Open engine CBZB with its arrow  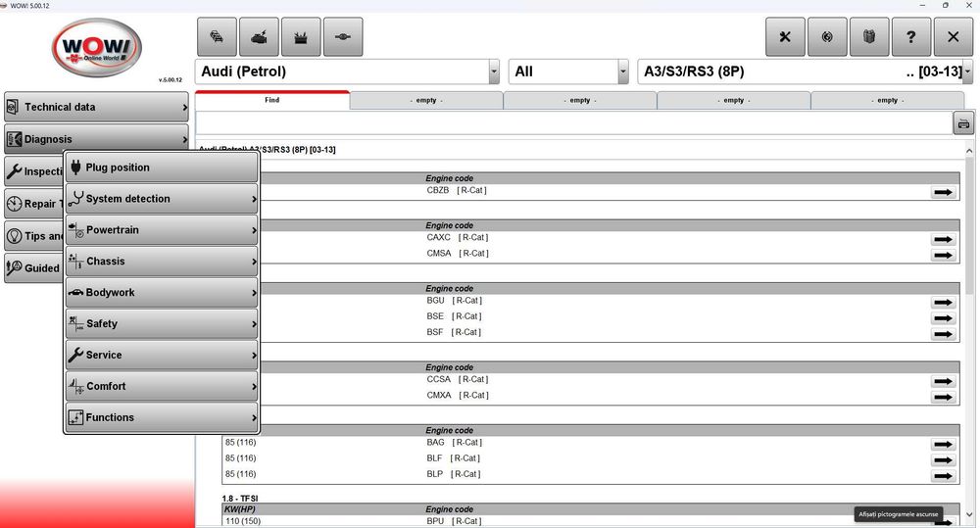point(943,192)
